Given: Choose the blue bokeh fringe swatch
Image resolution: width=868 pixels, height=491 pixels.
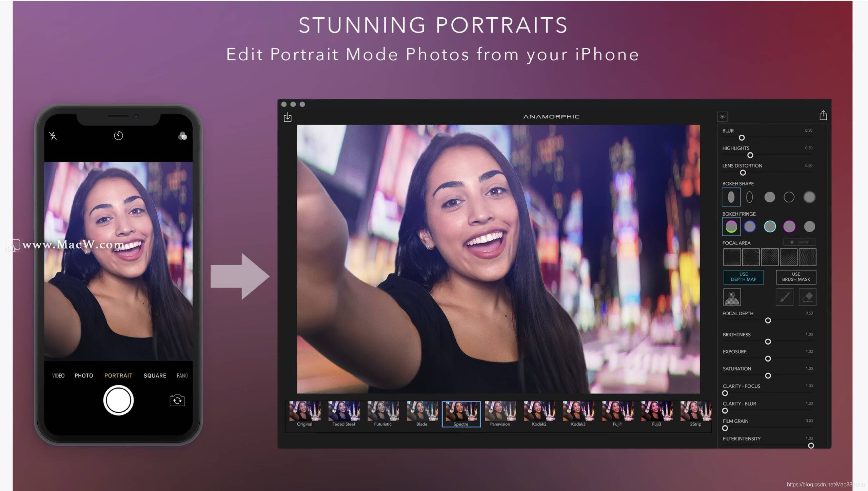Looking at the screenshot, I should point(750,227).
